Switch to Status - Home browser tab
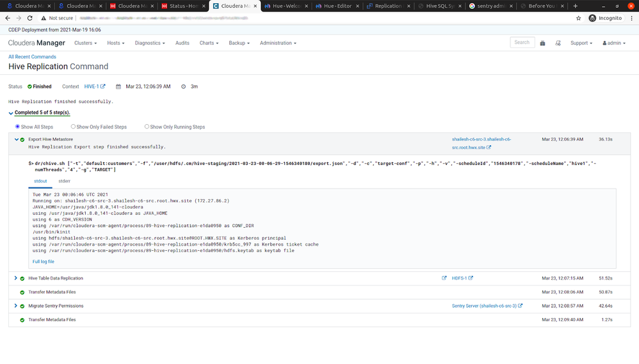Screen dimensions: 639x364 click(x=183, y=6)
